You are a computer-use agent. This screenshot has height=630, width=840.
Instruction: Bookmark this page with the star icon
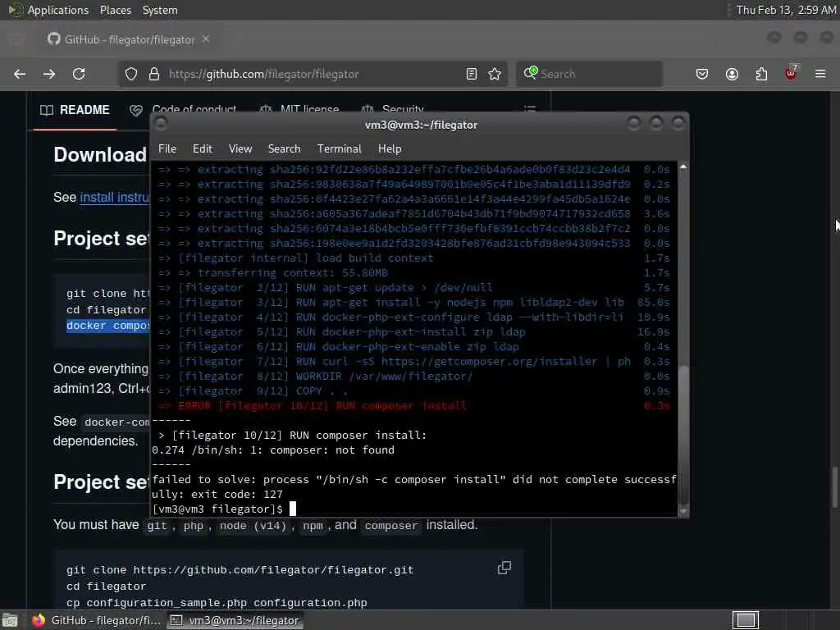click(x=495, y=74)
